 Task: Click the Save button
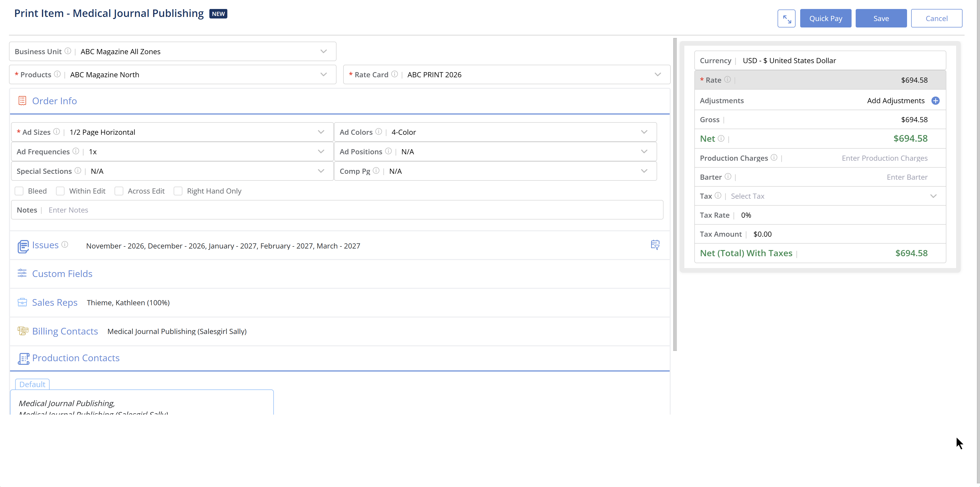click(881, 18)
